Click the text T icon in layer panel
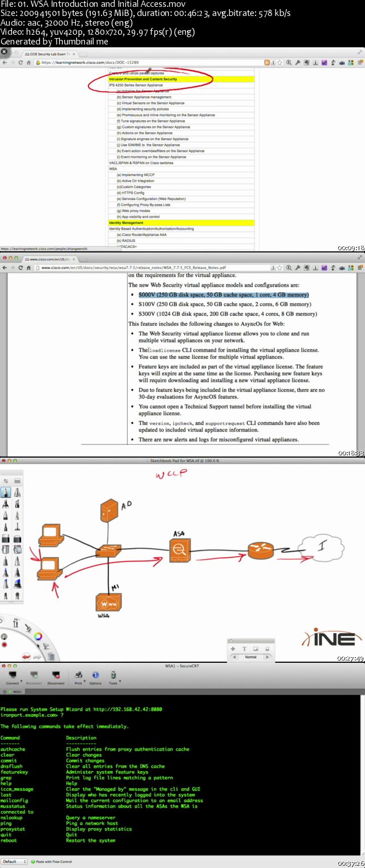 [245, 649]
